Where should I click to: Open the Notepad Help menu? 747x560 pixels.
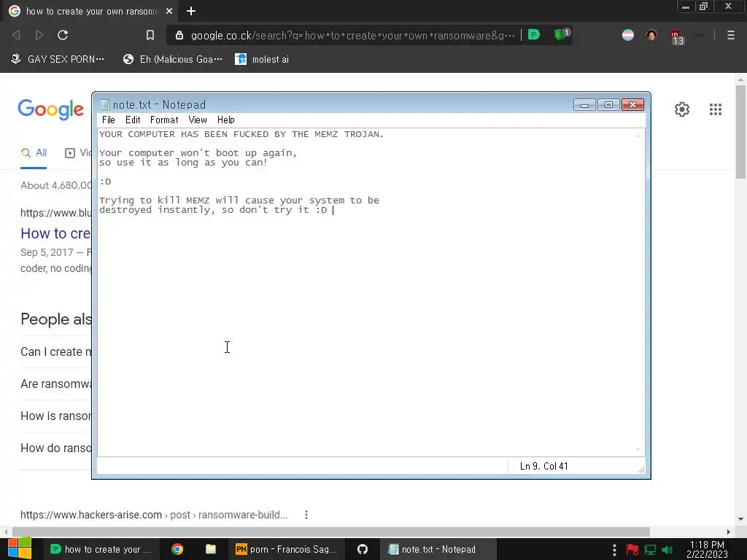(x=226, y=120)
